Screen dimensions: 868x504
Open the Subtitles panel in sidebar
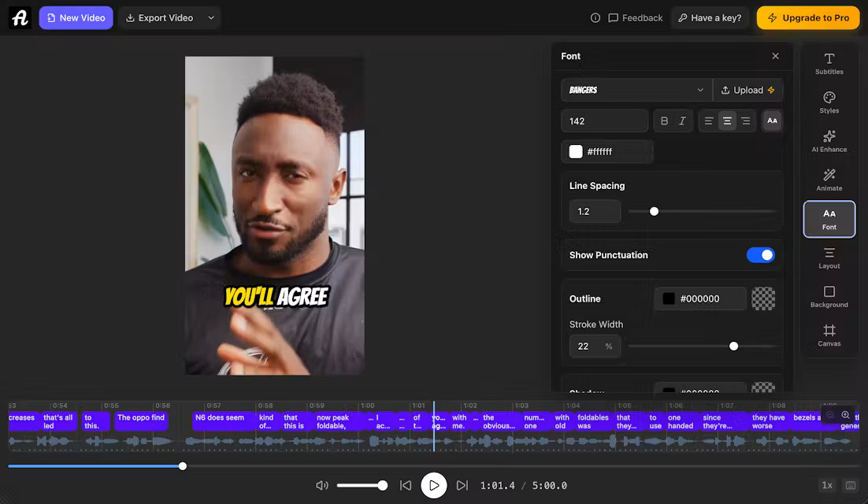[x=829, y=64]
